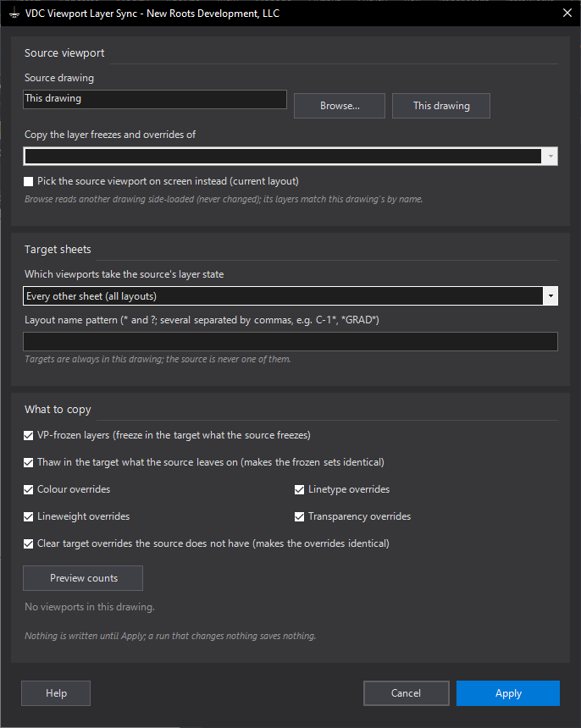Click the Layout name pattern field
This screenshot has height=728, width=581.
tap(290, 342)
